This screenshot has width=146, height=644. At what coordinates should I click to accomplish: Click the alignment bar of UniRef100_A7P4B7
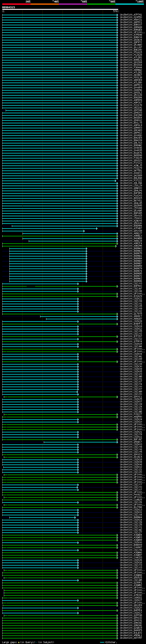[50, 228]
